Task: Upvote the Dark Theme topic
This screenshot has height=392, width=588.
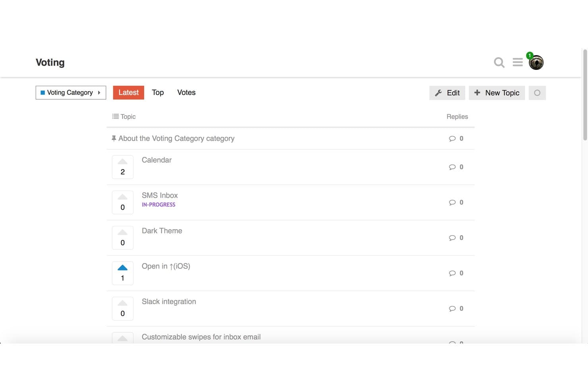Action: [122, 232]
